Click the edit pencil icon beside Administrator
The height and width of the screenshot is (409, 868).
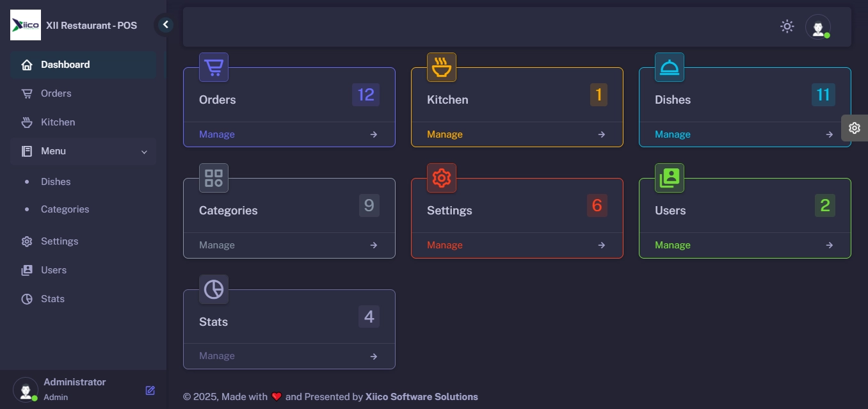150,390
